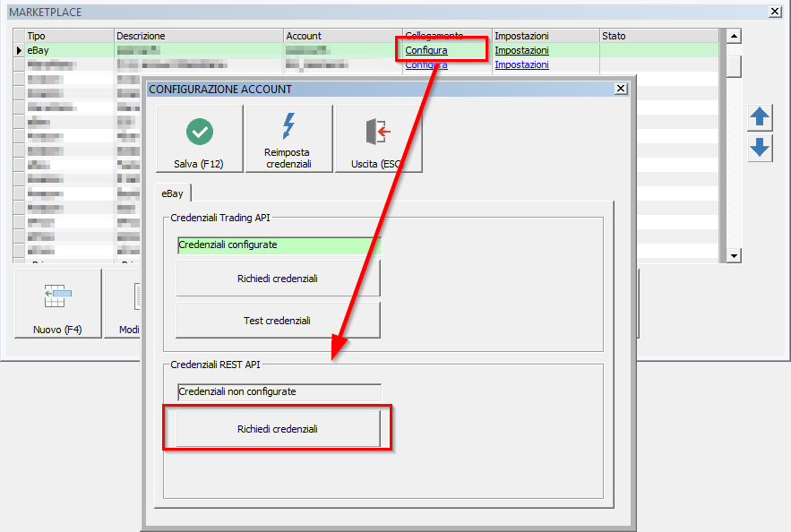
Task: Click the eBay cell in Tipo column
Action: [70, 50]
